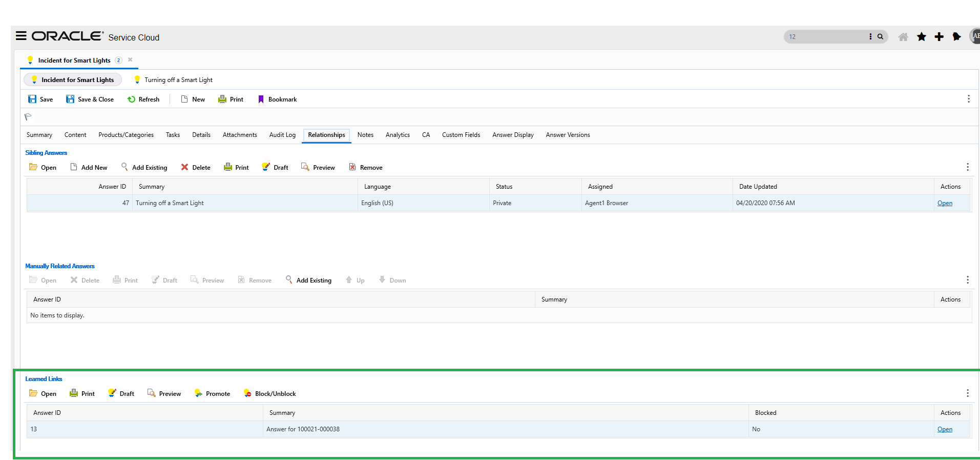This screenshot has height=460, width=980.
Task: Open the Notes tab
Action: click(365, 135)
